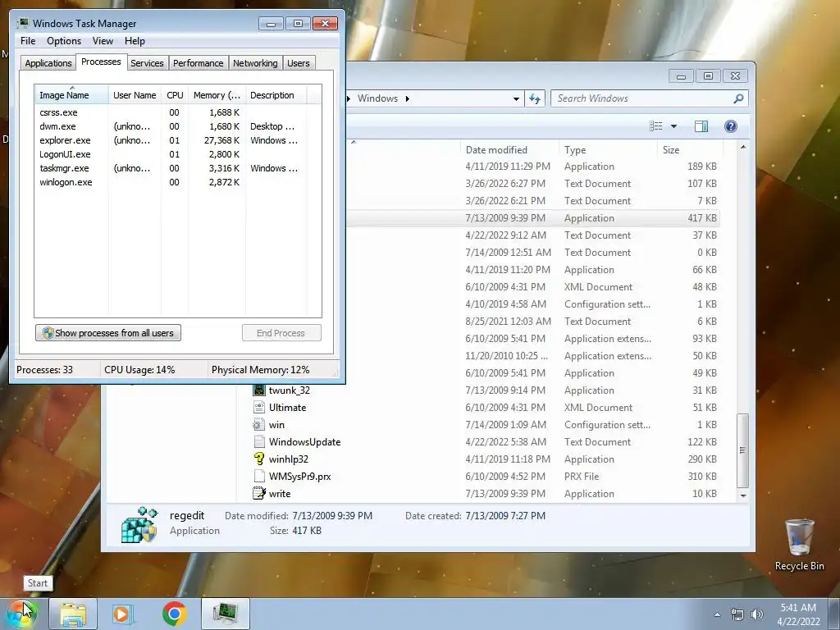Expand arrow after Windows in address bar
The image size is (840, 630).
click(x=407, y=98)
